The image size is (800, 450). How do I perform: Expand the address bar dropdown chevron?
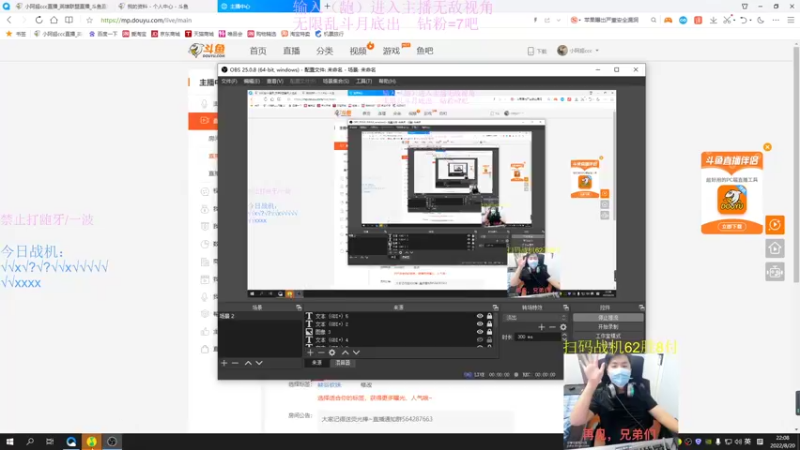(559, 20)
